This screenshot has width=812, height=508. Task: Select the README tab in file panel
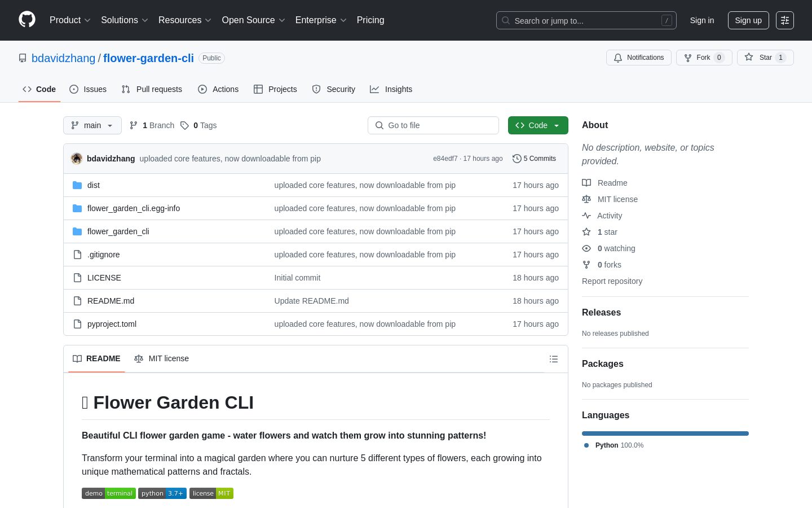click(x=96, y=359)
